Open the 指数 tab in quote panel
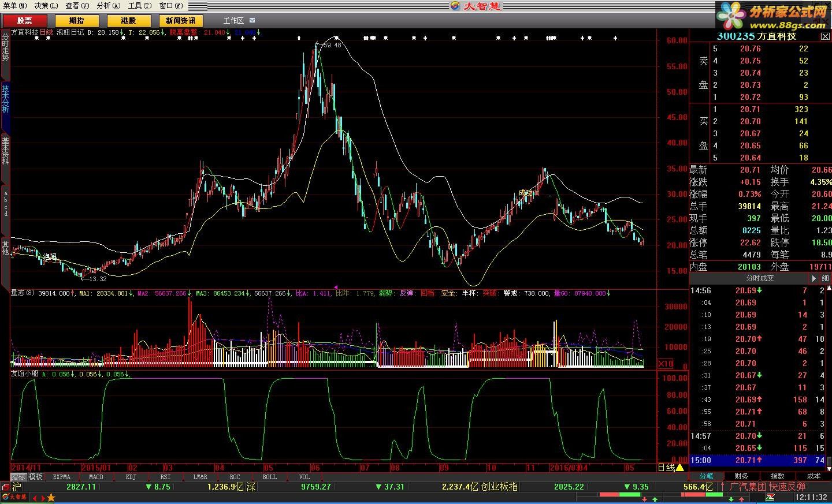The height and width of the screenshot is (504, 832). pyautogui.click(x=777, y=476)
